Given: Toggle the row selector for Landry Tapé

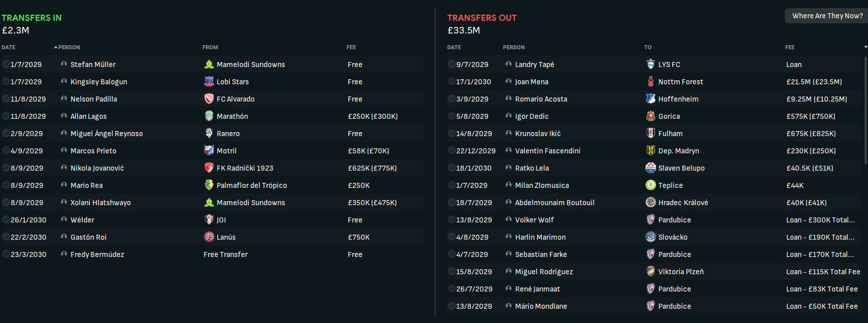Looking at the screenshot, I should point(451,64).
